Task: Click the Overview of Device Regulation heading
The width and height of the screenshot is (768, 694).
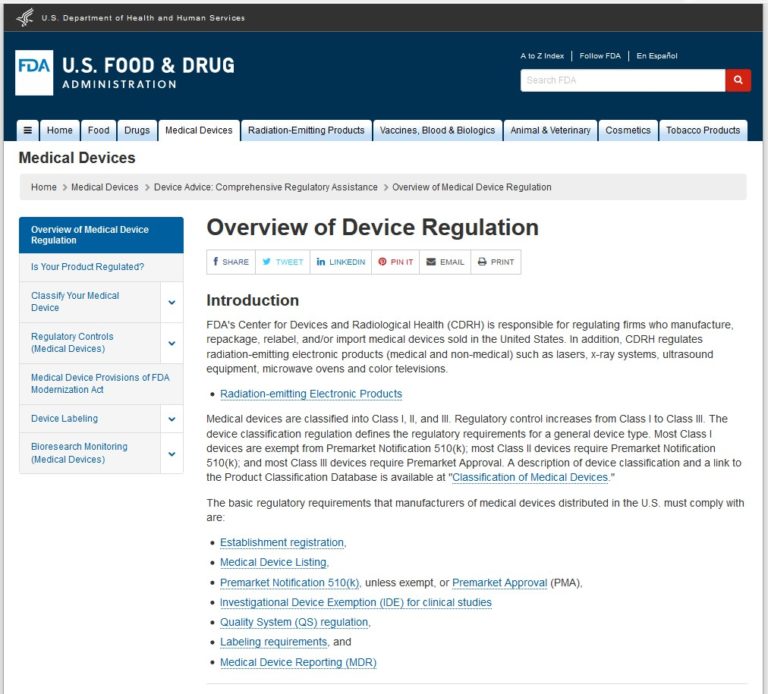Action: 372,228
